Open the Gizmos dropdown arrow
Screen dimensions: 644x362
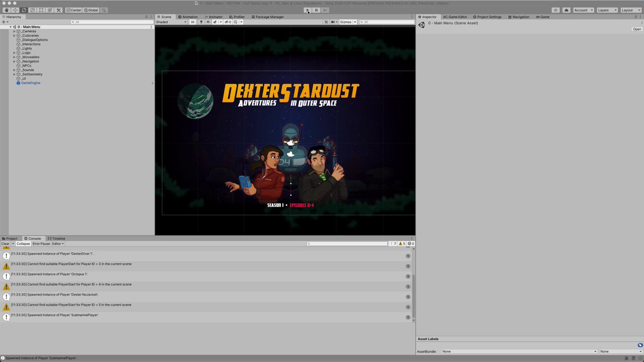pyautogui.click(x=355, y=22)
